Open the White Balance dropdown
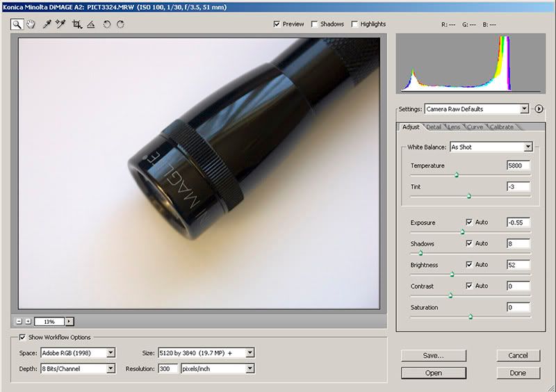Screen dimensions: 556x392 coord(491,147)
